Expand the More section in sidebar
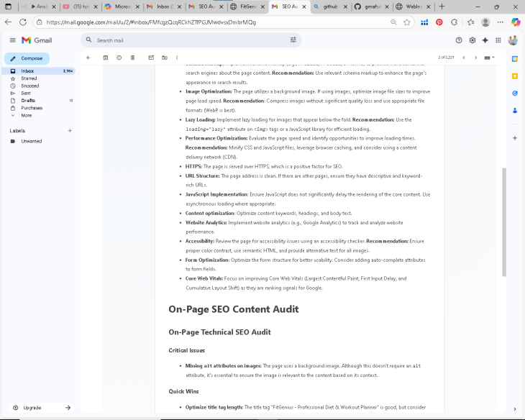The height and width of the screenshot is (420, 525). (x=27, y=115)
